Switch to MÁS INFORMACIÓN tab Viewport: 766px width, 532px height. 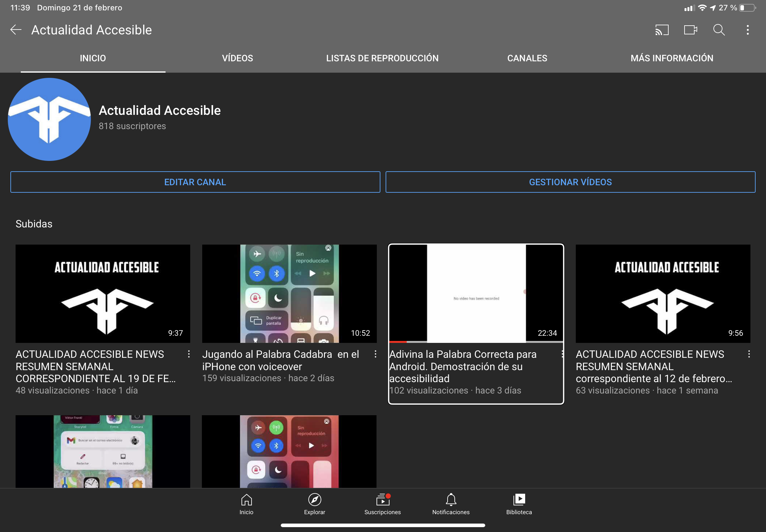(672, 58)
